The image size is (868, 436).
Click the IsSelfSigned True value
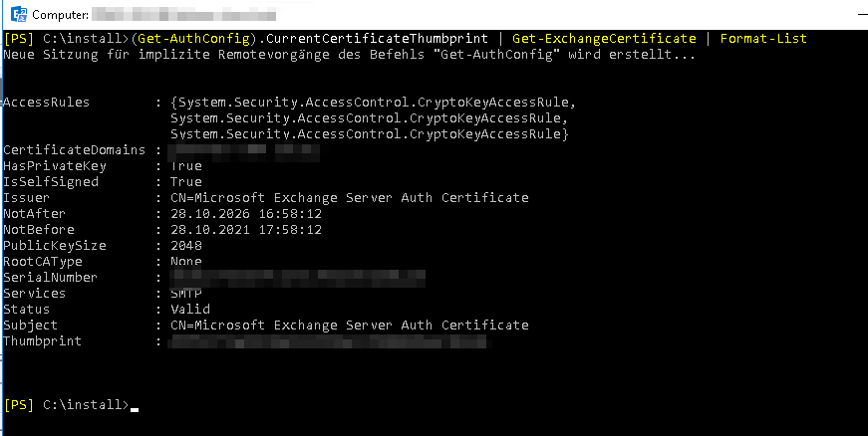pos(186,182)
